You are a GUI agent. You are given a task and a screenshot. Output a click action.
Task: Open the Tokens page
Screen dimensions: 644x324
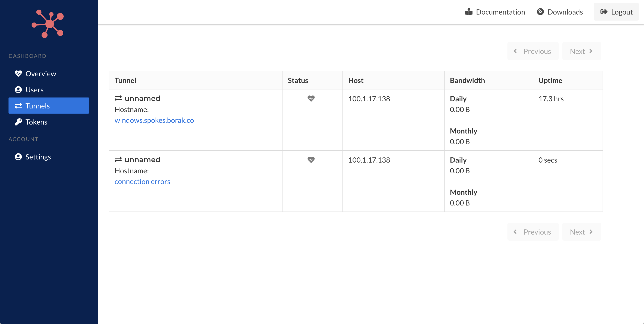(x=49, y=122)
